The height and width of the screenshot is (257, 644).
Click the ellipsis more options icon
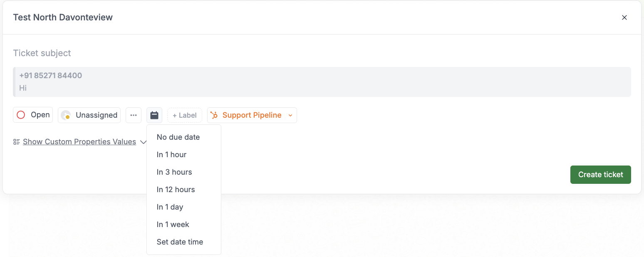click(x=134, y=115)
